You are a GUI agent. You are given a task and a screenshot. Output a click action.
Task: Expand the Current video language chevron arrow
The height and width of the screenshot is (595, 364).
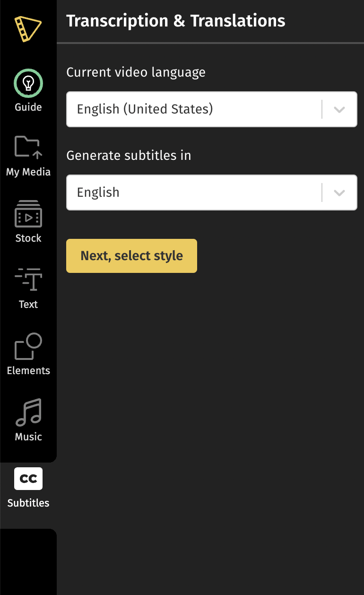(x=339, y=109)
